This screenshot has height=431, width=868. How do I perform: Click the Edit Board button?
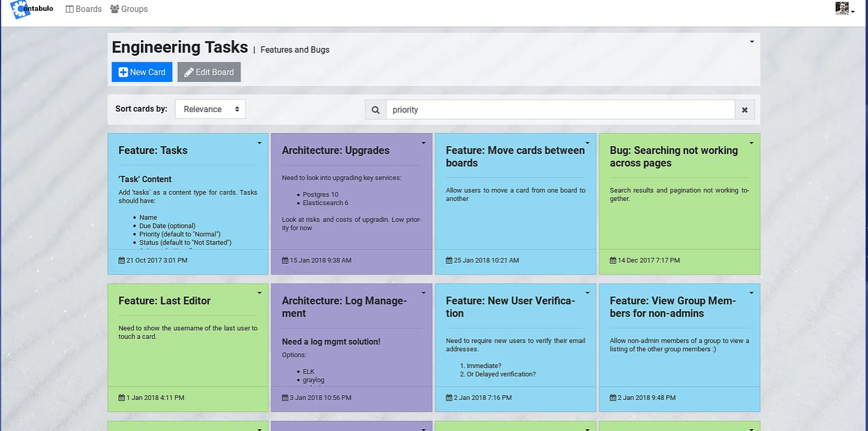coord(209,72)
